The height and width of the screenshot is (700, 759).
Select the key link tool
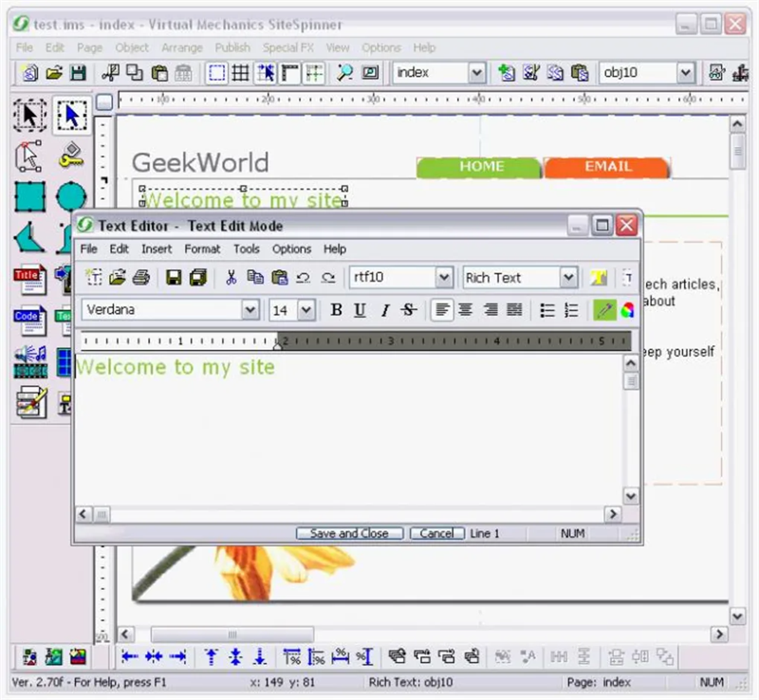point(71,156)
